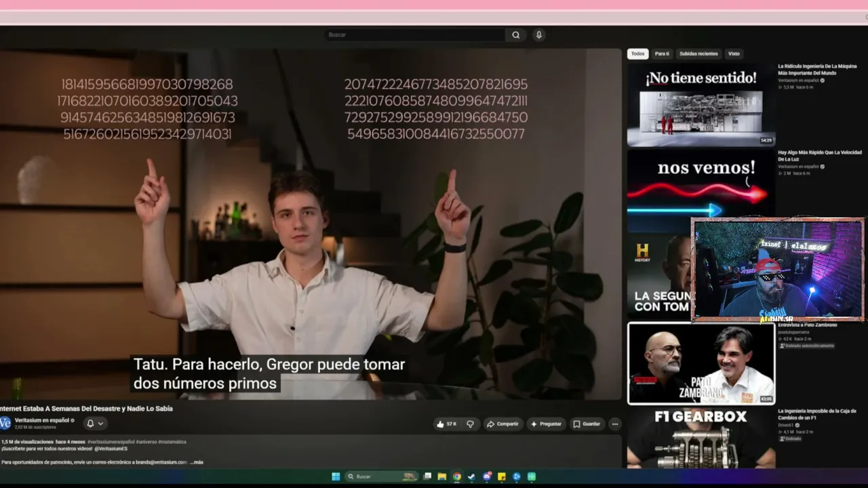
Task: Select the "Visto" filter chip
Action: coord(734,54)
